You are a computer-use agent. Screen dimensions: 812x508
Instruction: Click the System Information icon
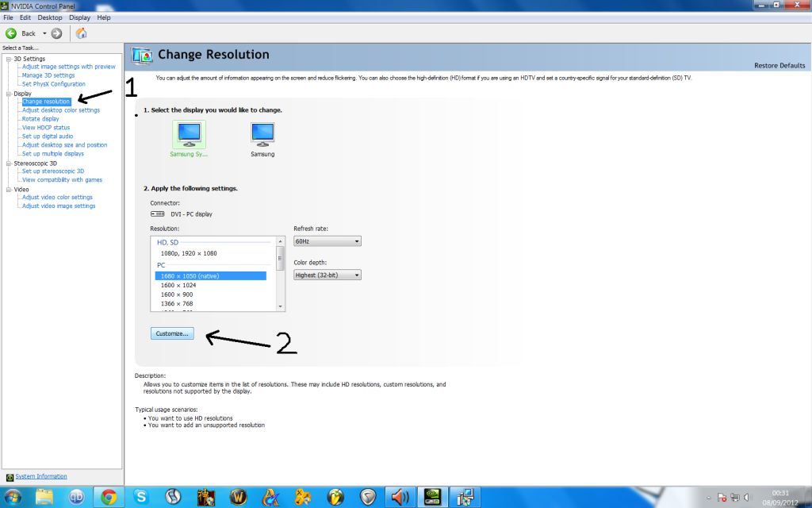[x=10, y=477]
